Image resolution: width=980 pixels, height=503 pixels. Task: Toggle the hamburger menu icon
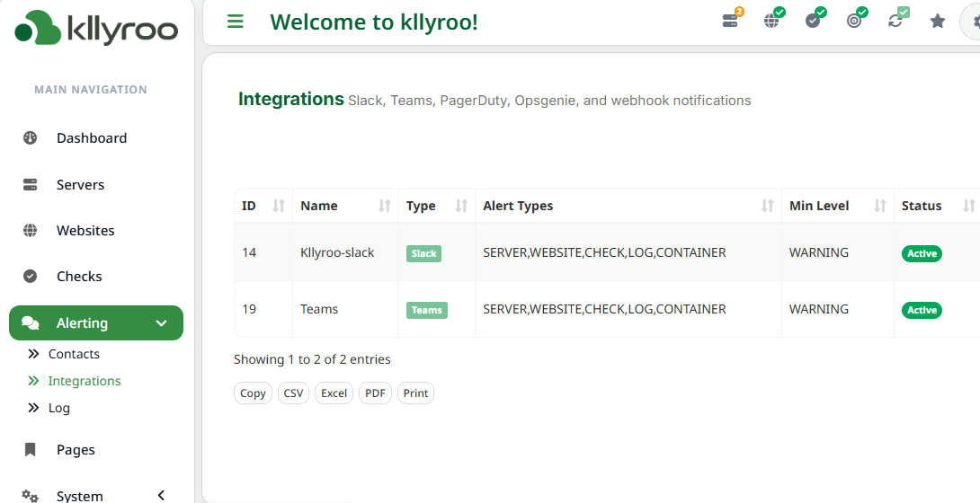(x=235, y=22)
